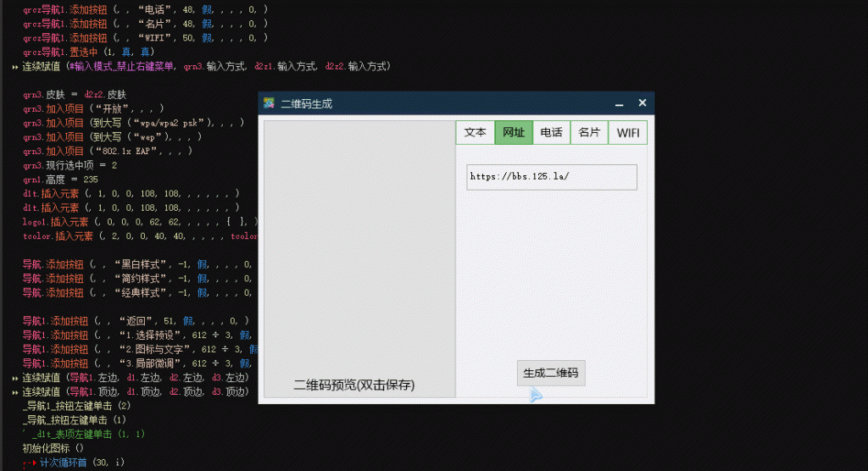
Task: Expand the arrow beside 连续赋值 (导航1.左边 line
Action: pyautogui.click(x=15, y=378)
